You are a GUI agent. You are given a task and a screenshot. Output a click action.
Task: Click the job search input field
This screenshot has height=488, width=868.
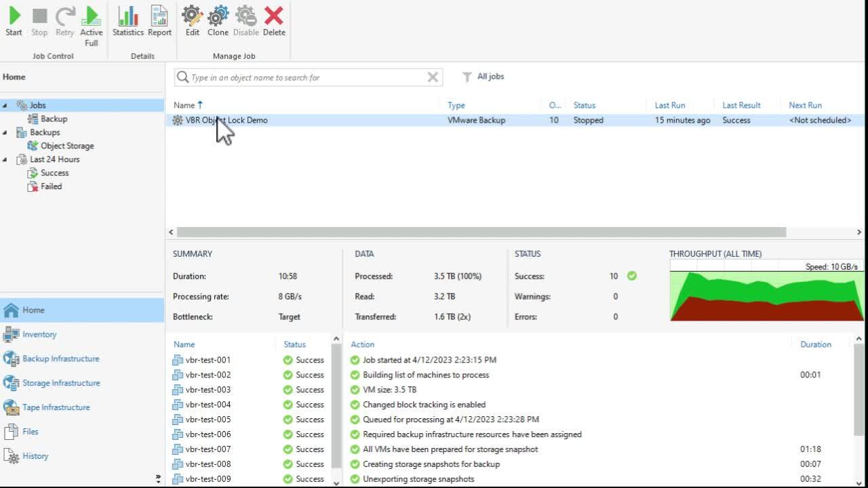pos(305,77)
